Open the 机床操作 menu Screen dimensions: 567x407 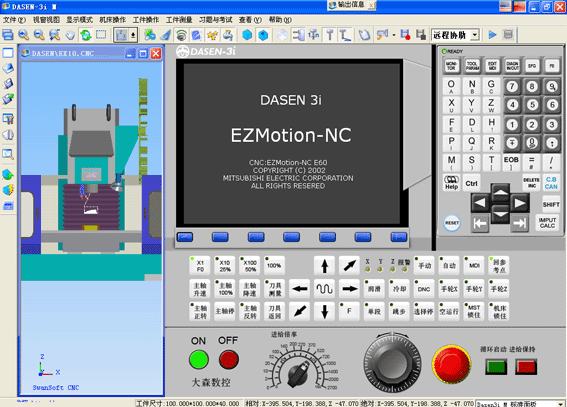pos(112,20)
